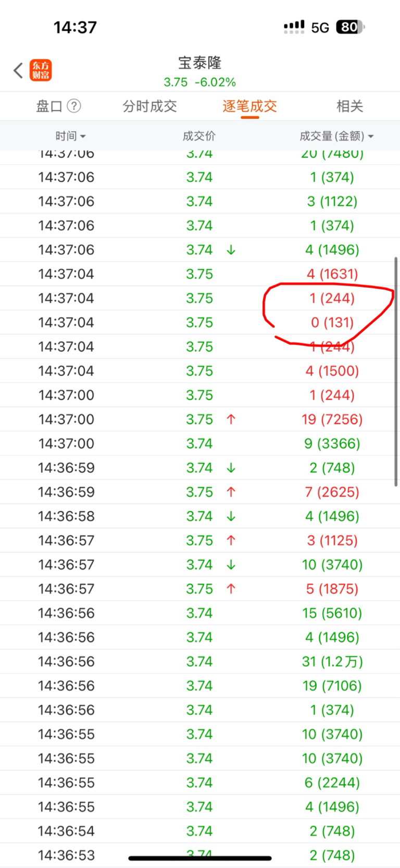Tap the time cell of the 3 (1122) row
400x868 pixels.
pos(66,202)
